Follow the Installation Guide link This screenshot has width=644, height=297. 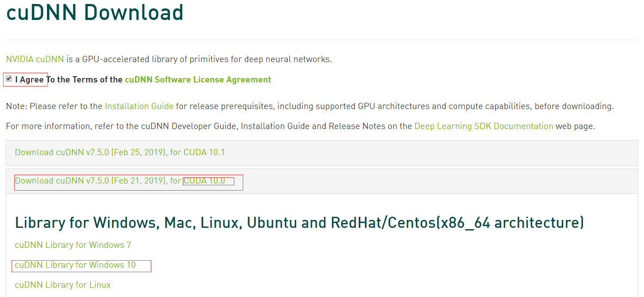coord(139,106)
